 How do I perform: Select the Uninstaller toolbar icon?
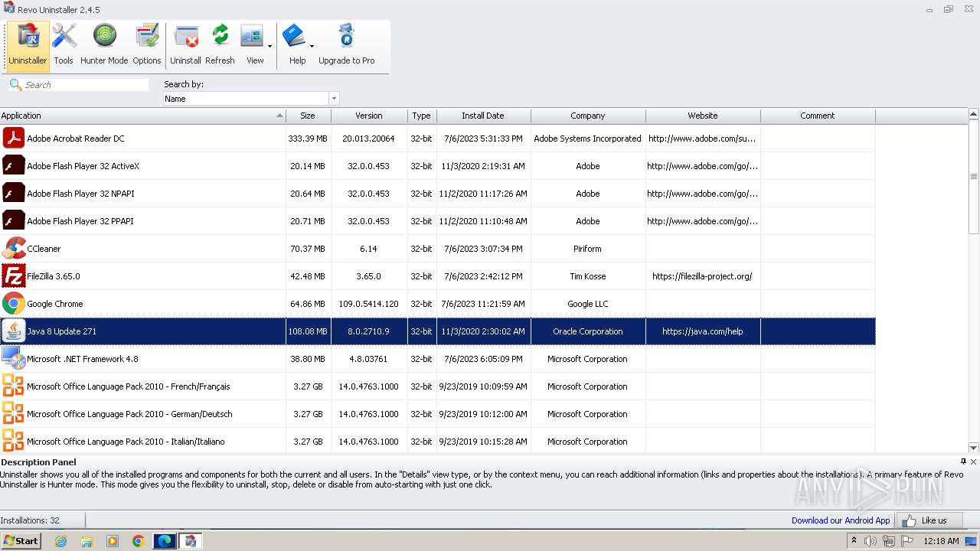(28, 45)
